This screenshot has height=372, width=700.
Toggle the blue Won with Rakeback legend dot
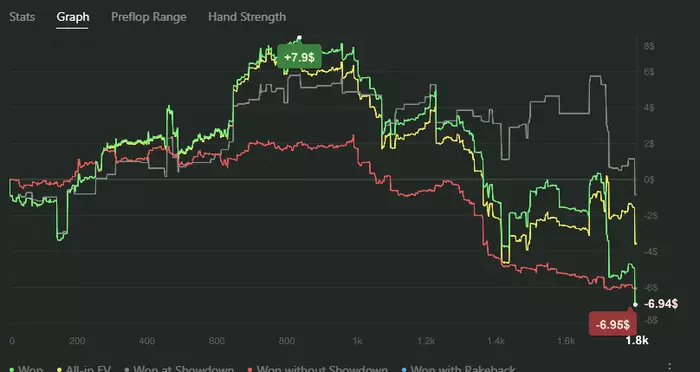coord(404,370)
